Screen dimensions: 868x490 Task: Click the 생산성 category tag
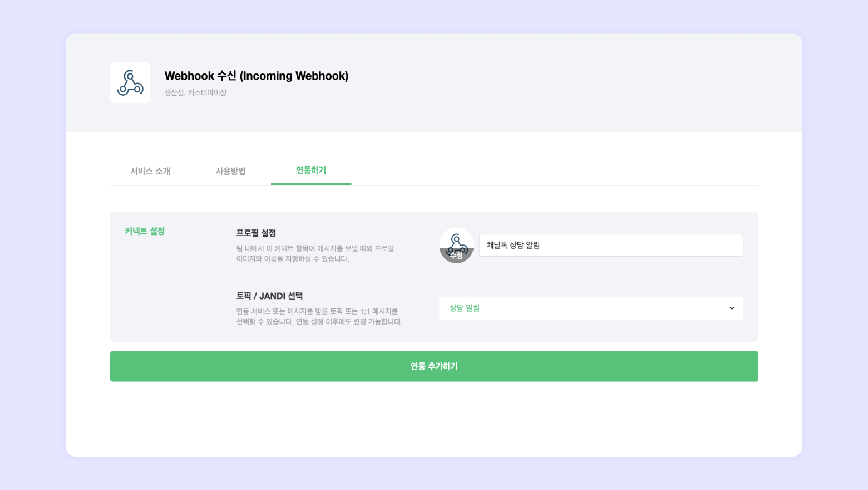(174, 92)
